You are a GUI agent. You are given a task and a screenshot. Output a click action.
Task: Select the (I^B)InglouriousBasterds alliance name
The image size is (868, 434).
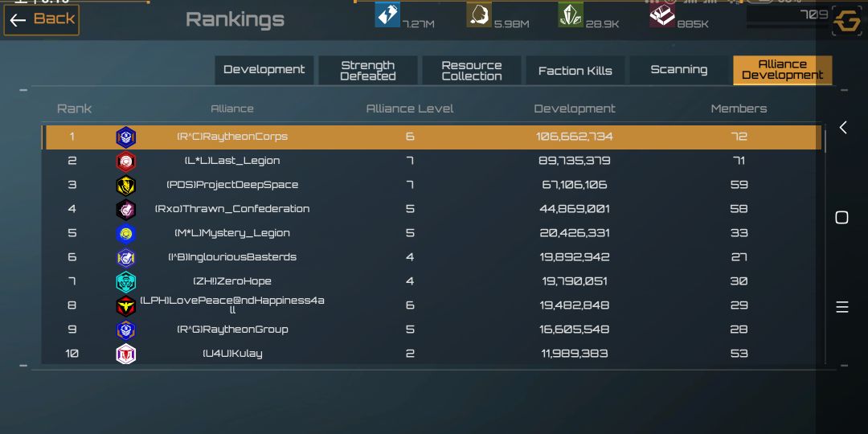(x=232, y=257)
